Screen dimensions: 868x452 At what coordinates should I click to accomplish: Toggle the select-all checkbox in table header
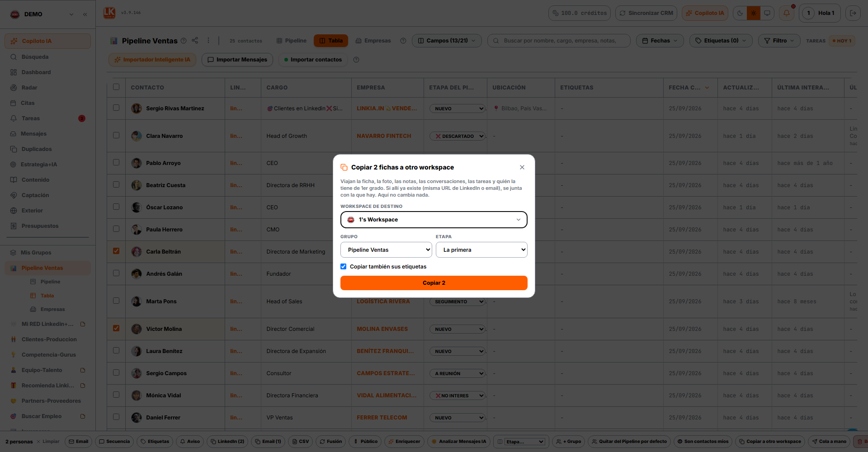click(x=116, y=87)
